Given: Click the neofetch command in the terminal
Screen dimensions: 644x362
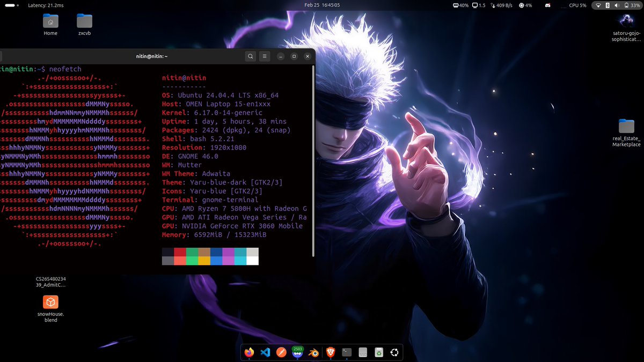Looking at the screenshot, I should click(x=65, y=69).
